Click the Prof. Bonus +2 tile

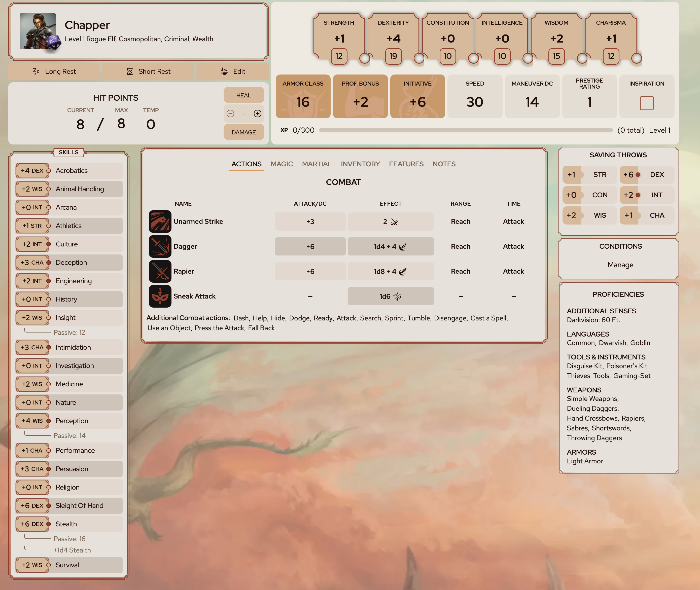coord(360,96)
